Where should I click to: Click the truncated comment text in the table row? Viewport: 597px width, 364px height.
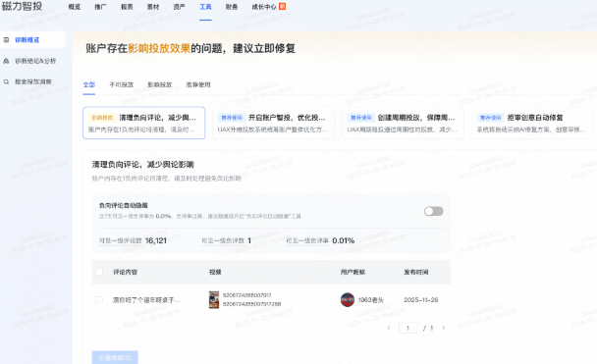tap(146, 300)
